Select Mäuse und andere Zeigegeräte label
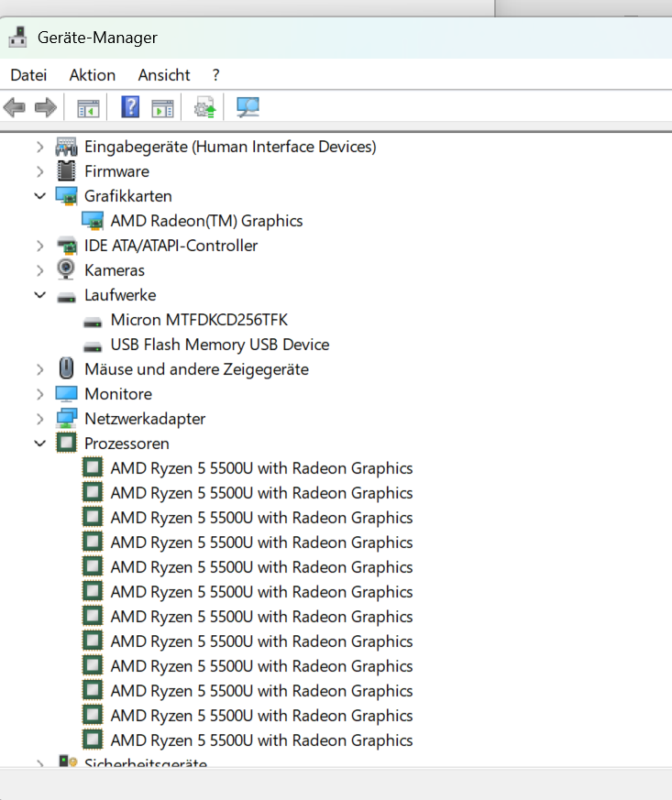Image resolution: width=672 pixels, height=800 pixels. tap(196, 369)
